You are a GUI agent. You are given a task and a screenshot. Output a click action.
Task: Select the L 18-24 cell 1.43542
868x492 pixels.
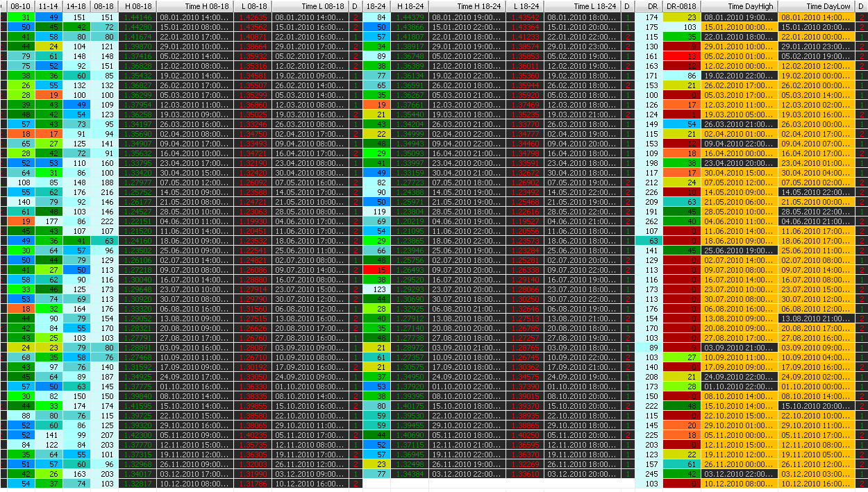(x=524, y=17)
